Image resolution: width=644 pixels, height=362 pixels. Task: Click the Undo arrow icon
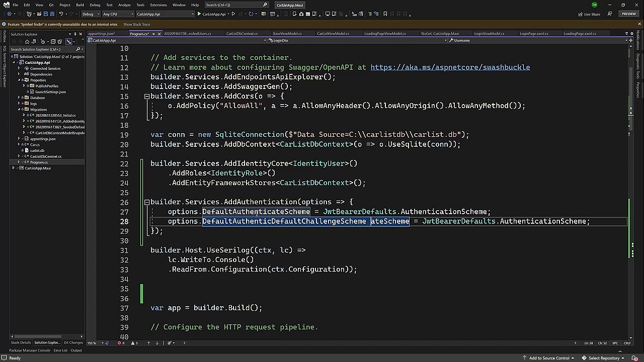(x=61, y=14)
